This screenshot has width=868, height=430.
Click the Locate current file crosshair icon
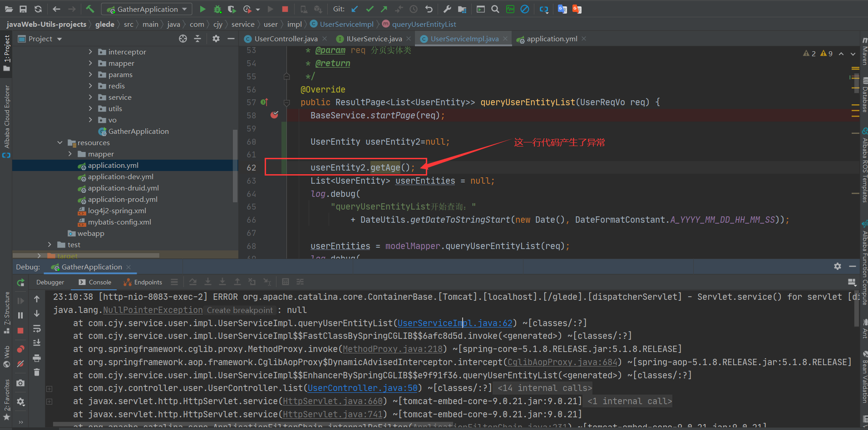pyautogui.click(x=183, y=39)
